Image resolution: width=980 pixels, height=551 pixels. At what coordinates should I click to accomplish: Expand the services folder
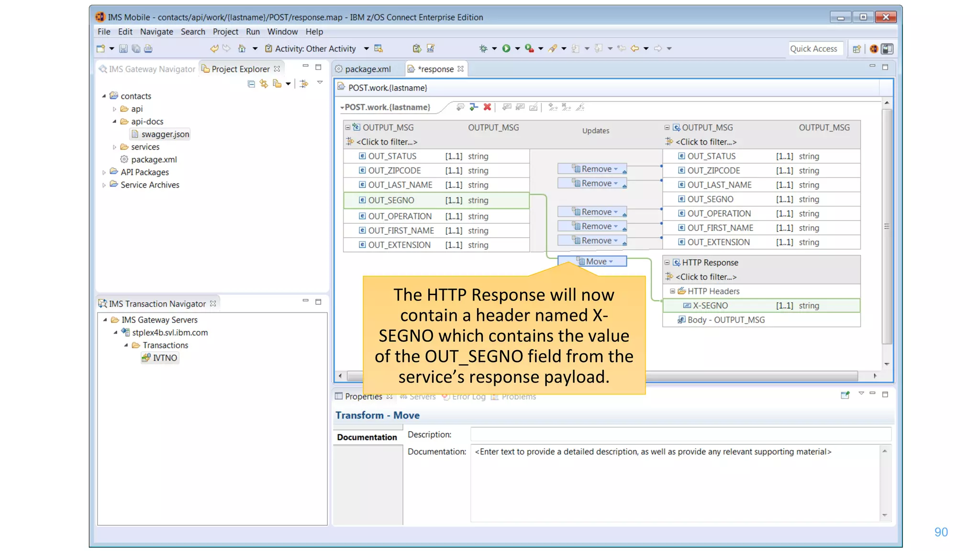coord(114,147)
